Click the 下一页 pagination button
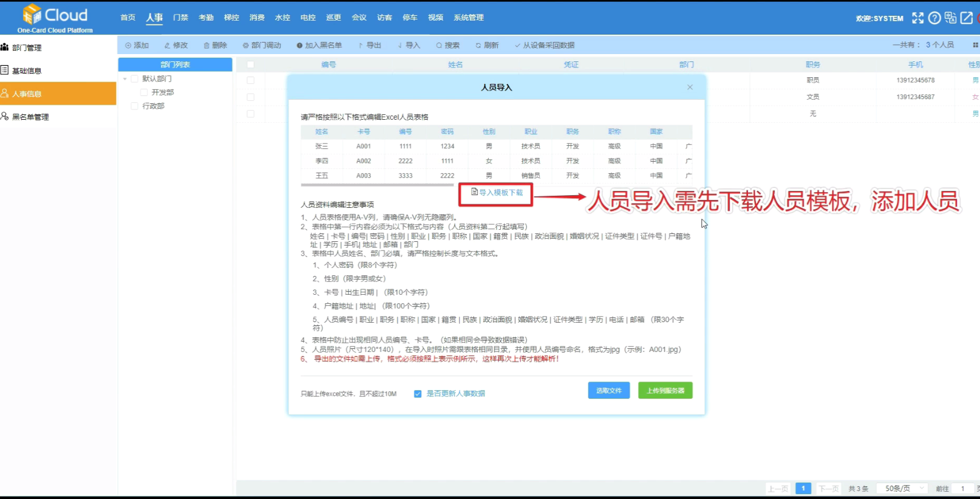 (x=828, y=488)
